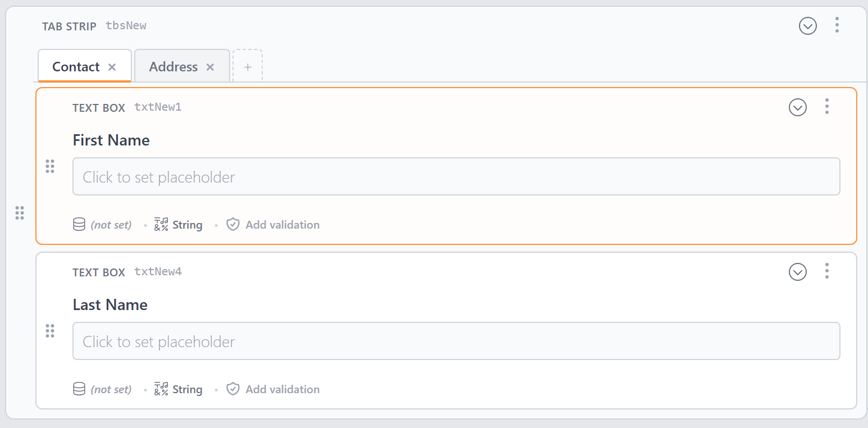Collapse the txtNew4 text box chevron
The height and width of the screenshot is (428, 868).
798,272
